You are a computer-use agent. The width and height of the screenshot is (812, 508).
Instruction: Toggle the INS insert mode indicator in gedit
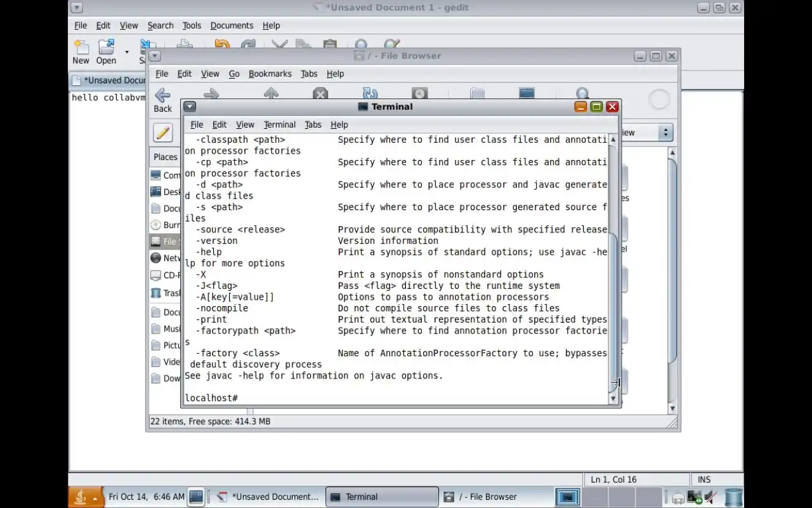click(x=704, y=479)
